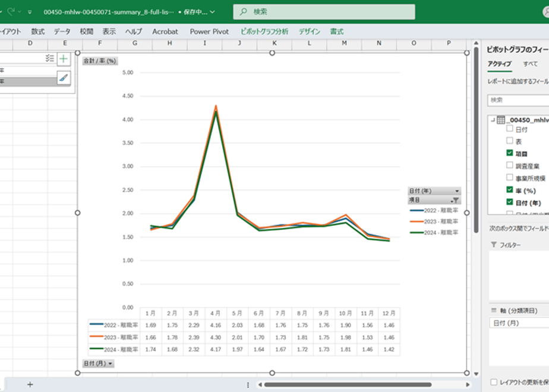
Task: Open the デザイン ribbon tab
Action: [310, 31]
